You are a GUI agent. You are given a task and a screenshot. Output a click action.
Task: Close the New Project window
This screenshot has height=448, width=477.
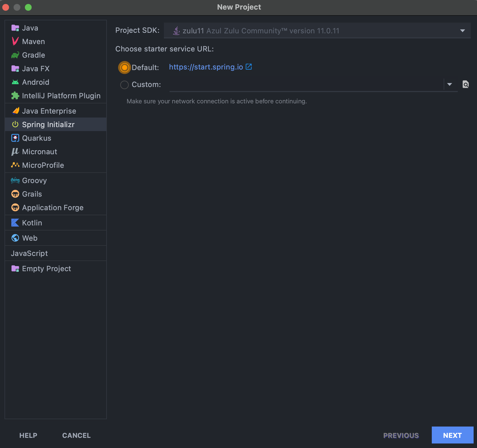pyautogui.click(x=6, y=7)
